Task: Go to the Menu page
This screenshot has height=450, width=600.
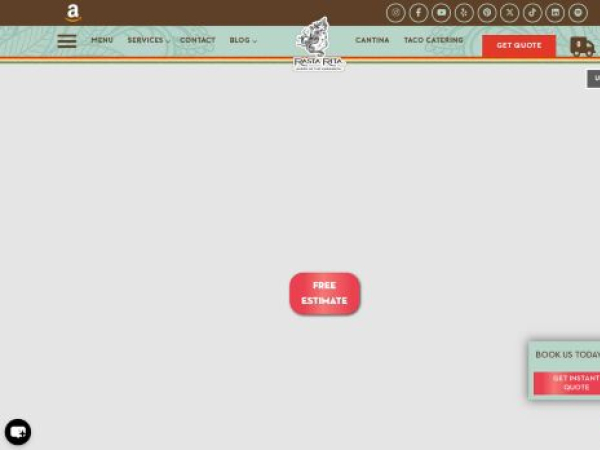Action: [102, 41]
